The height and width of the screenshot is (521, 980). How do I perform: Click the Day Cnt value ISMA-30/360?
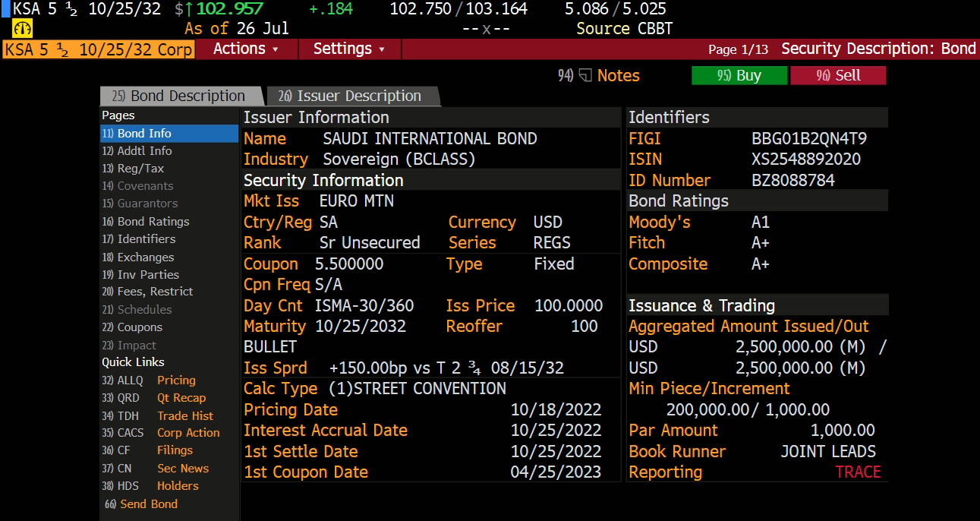click(364, 306)
